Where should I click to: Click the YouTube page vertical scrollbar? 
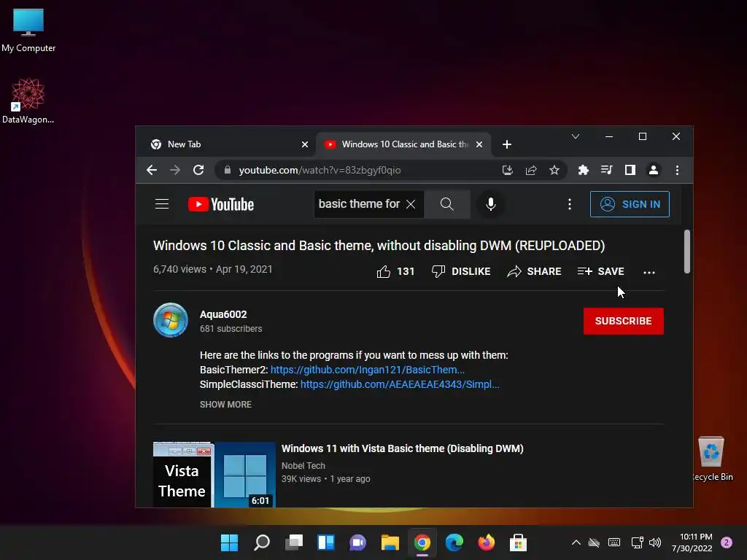687,252
